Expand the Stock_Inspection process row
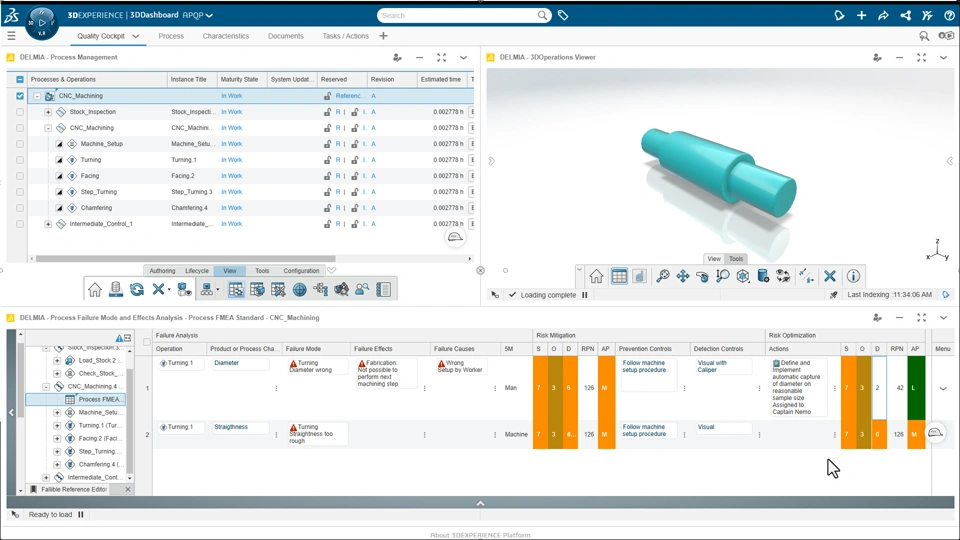The width and height of the screenshot is (960, 540). (48, 112)
